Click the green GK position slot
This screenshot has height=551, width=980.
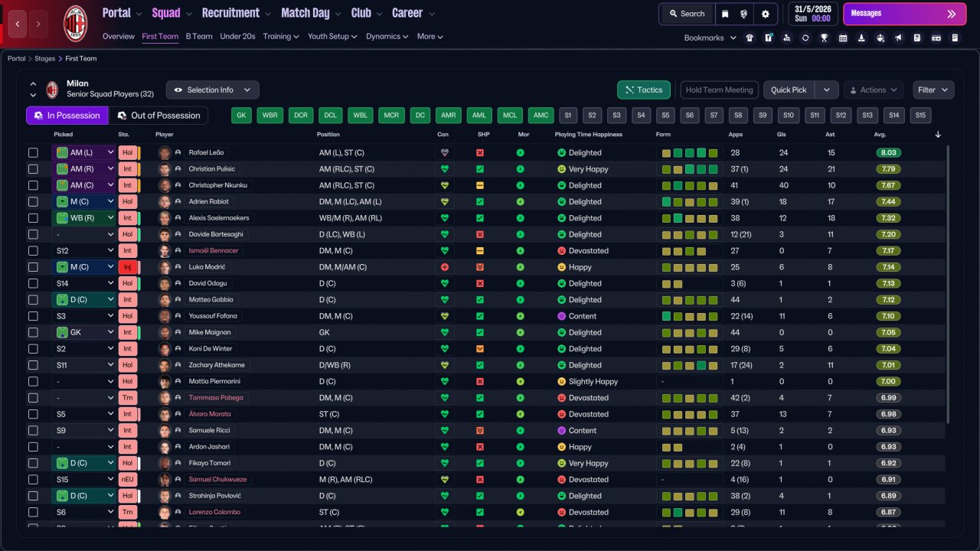point(242,116)
